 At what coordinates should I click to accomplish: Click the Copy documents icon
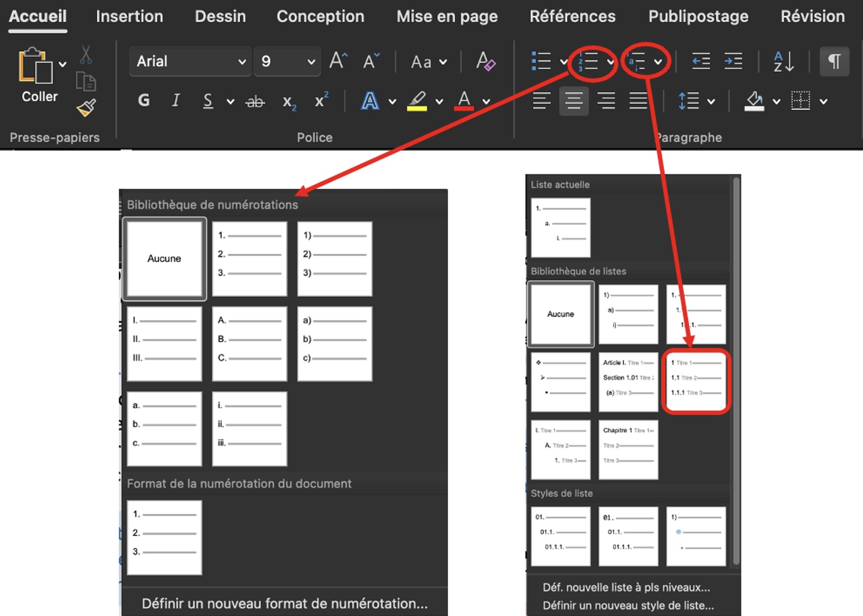coord(86,81)
